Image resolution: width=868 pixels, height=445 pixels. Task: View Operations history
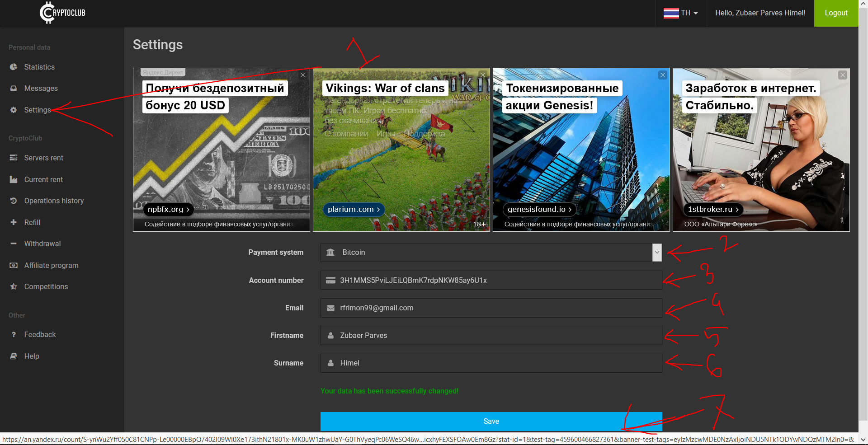(54, 201)
